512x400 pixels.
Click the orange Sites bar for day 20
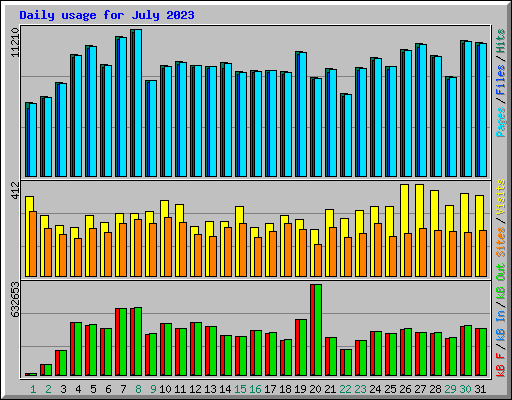point(318,260)
